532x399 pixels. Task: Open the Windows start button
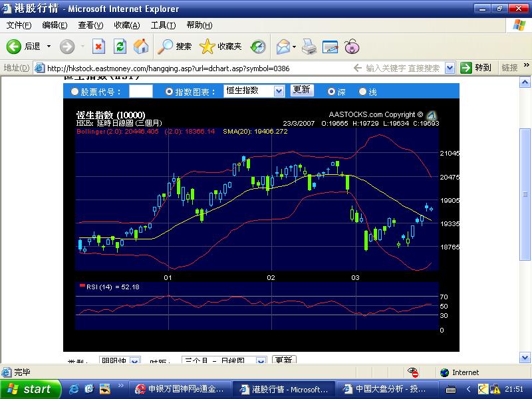coord(31,389)
